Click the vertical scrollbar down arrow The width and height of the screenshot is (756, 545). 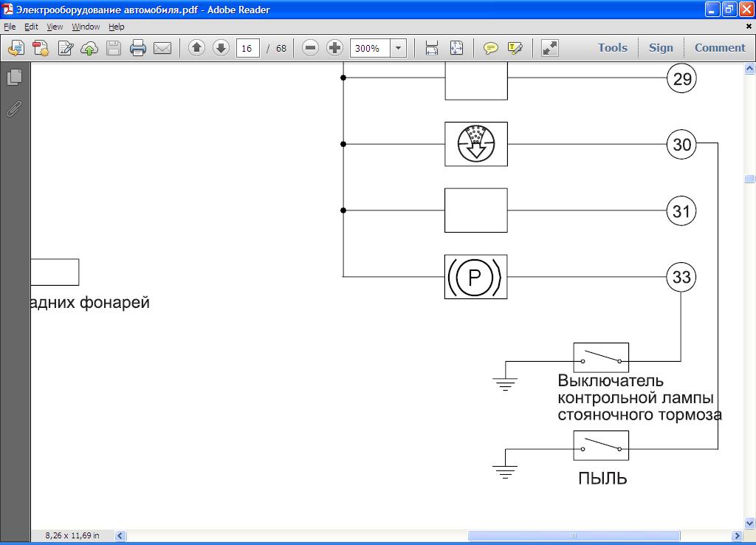tap(750, 524)
